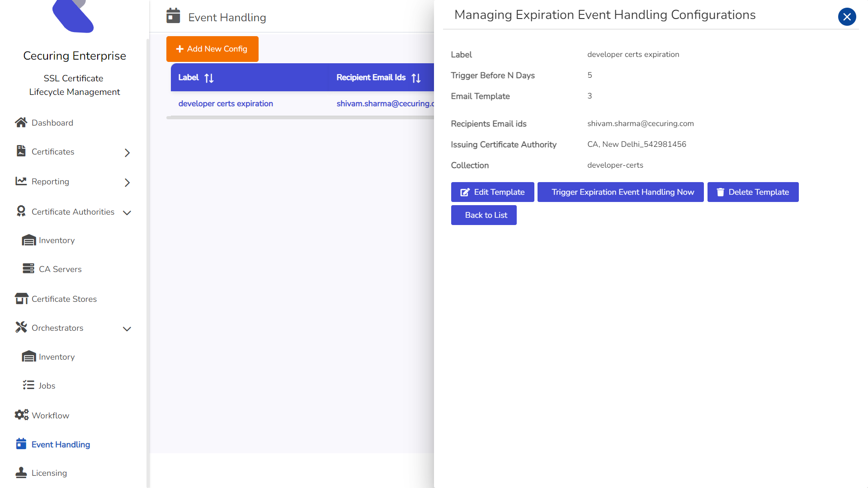
Task: Click the Jobs checklist icon
Action: (x=28, y=385)
